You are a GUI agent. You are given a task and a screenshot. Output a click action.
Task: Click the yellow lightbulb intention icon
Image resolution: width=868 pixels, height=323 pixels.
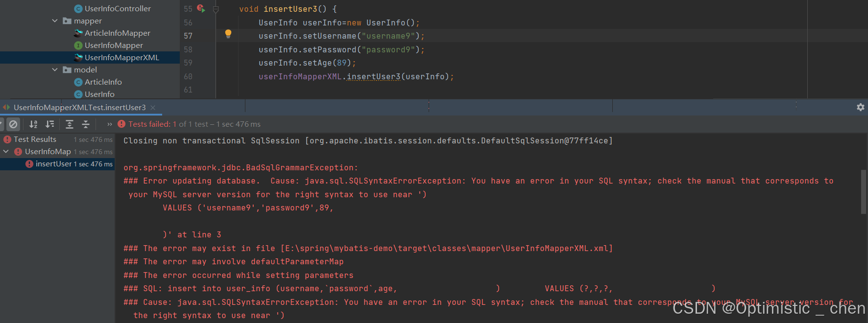tap(228, 34)
